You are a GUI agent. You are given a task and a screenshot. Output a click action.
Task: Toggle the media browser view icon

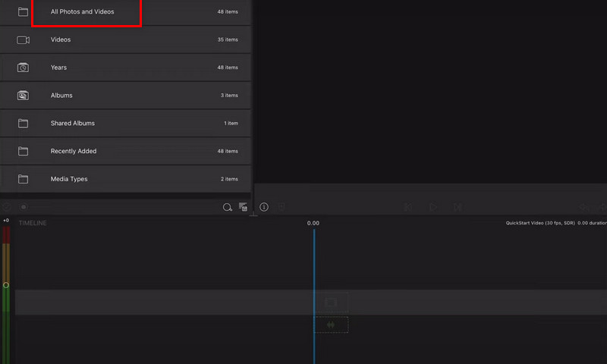pyautogui.click(x=244, y=207)
